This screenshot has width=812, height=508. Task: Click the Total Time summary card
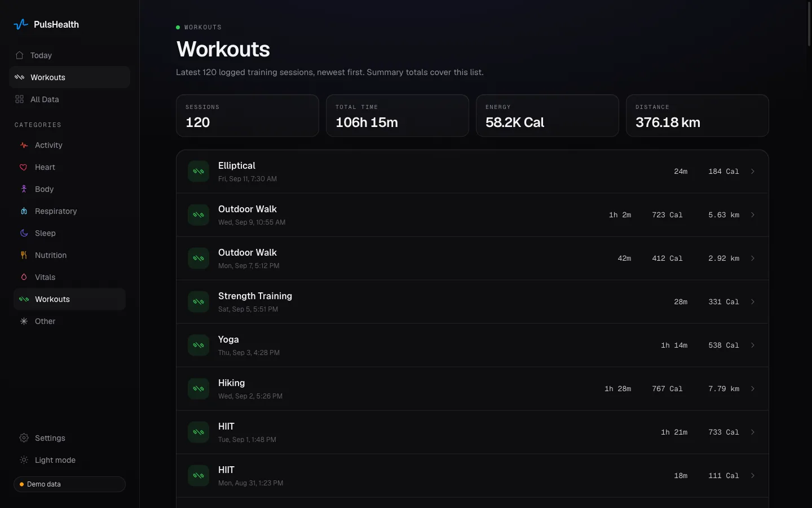pos(398,116)
